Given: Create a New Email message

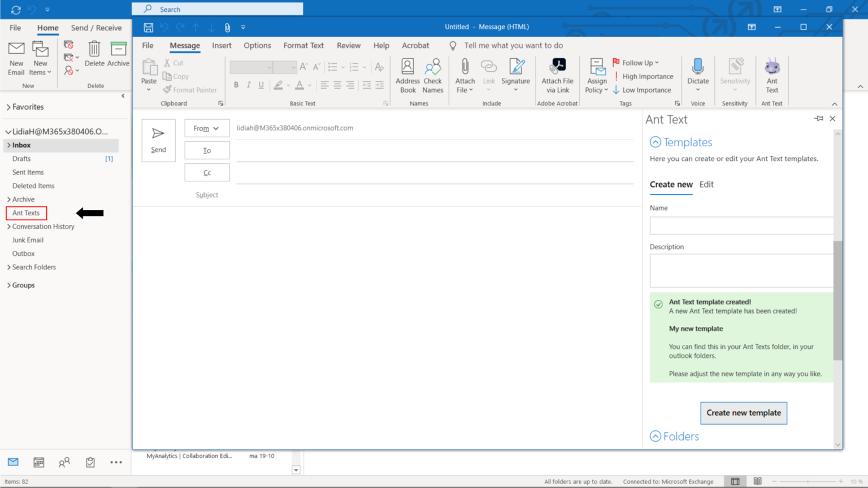Looking at the screenshot, I should coord(16,56).
